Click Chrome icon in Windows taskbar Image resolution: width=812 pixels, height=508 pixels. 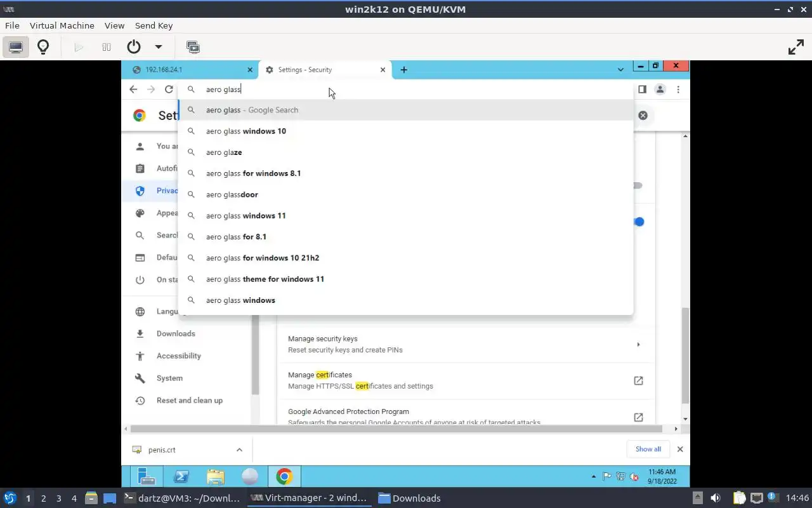coord(284,476)
